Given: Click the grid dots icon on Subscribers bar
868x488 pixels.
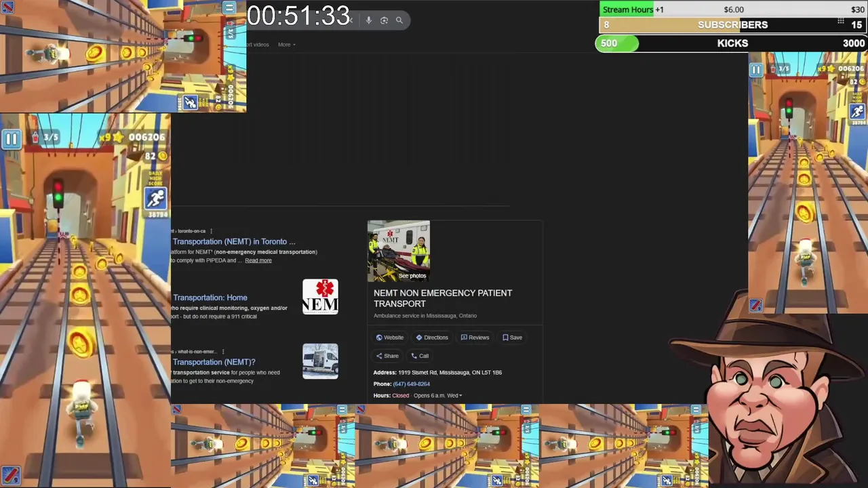Looking at the screenshot, I should click(840, 22).
